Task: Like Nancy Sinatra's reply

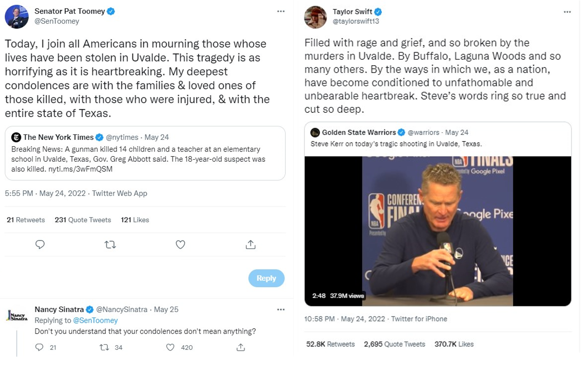Action: click(170, 347)
